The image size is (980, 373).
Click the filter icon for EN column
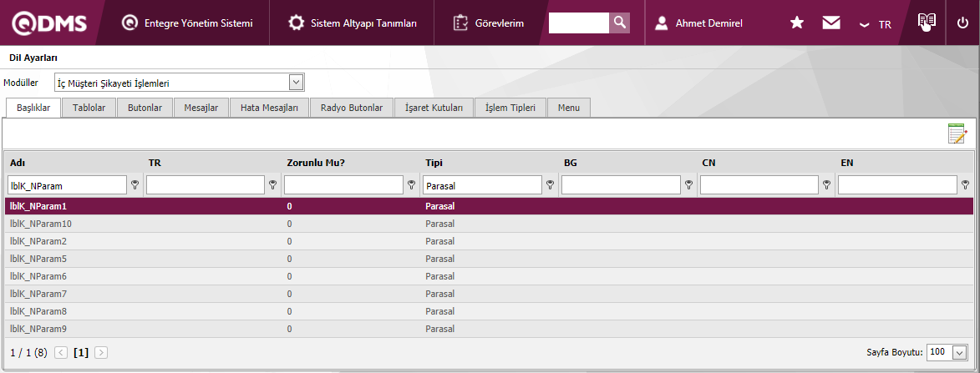click(x=966, y=185)
